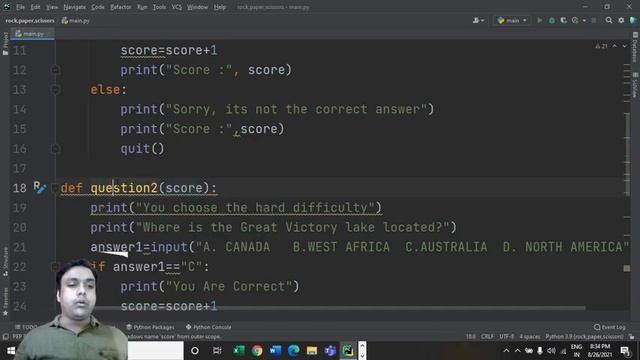Open IDE settings gear icon

tap(621, 20)
